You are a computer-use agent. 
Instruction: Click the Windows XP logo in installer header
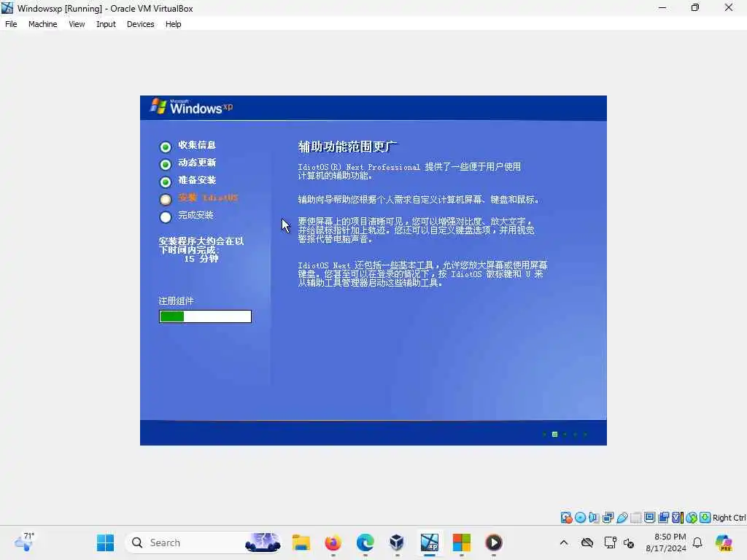coord(192,106)
